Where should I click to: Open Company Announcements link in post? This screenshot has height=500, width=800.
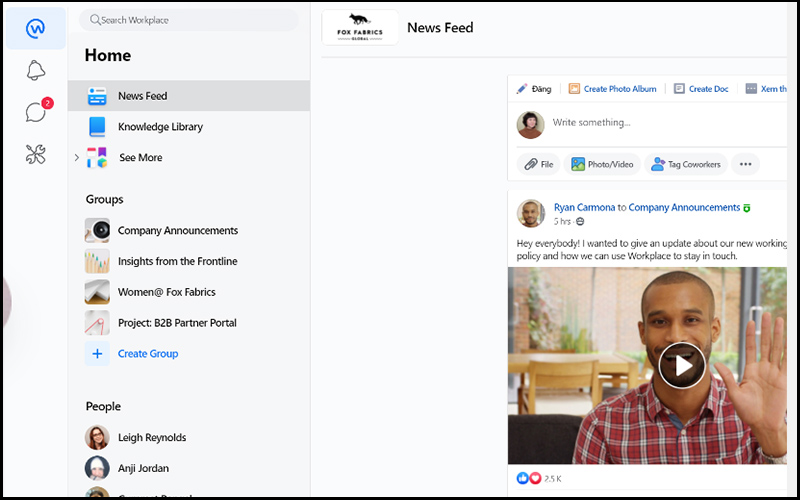684,208
